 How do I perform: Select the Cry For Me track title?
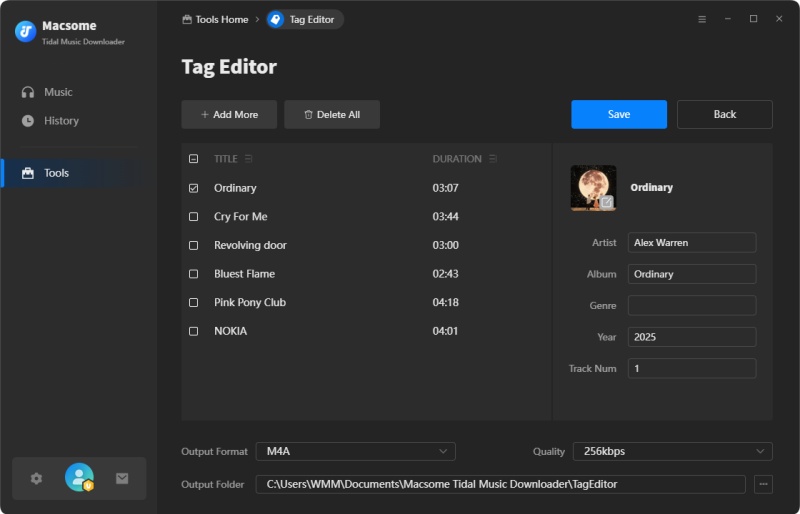tap(240, 216)
